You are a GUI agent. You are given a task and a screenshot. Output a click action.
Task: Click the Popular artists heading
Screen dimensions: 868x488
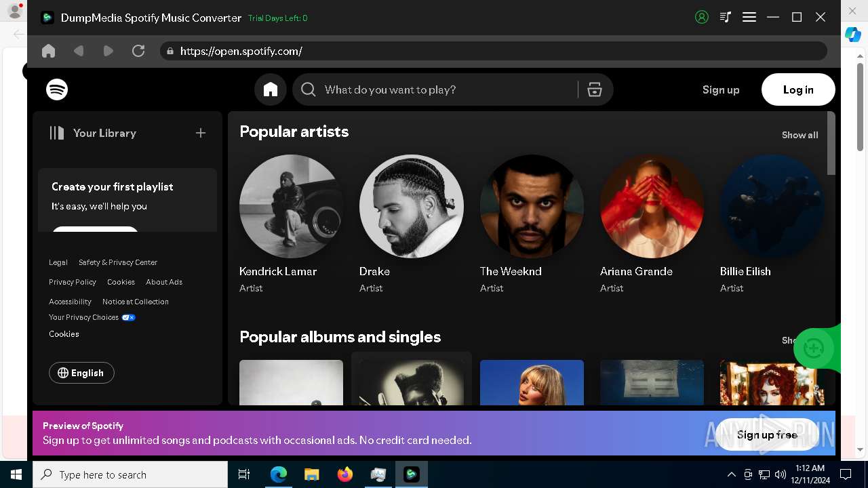point(294,131)
